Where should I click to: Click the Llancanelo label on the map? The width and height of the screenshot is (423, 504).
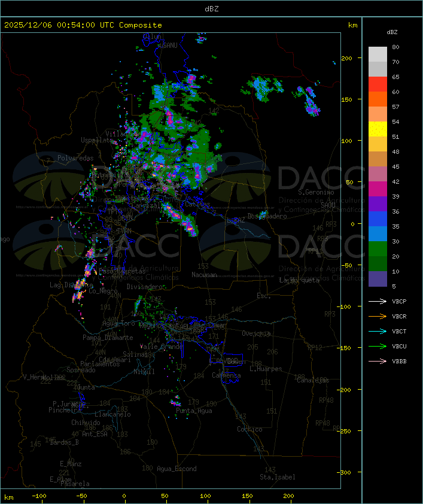(x=112, y=414)
